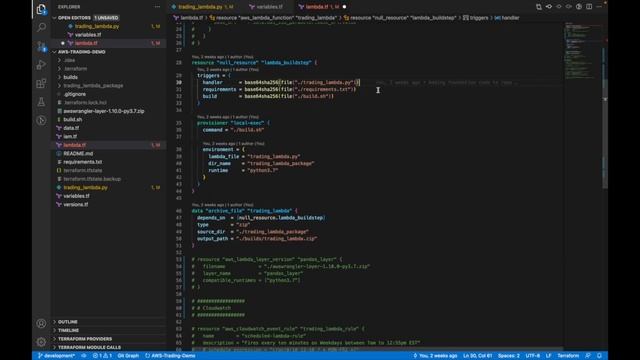Open Explorer views and more actions menu
Screen dimensions: 640x360
coord(157,7)
